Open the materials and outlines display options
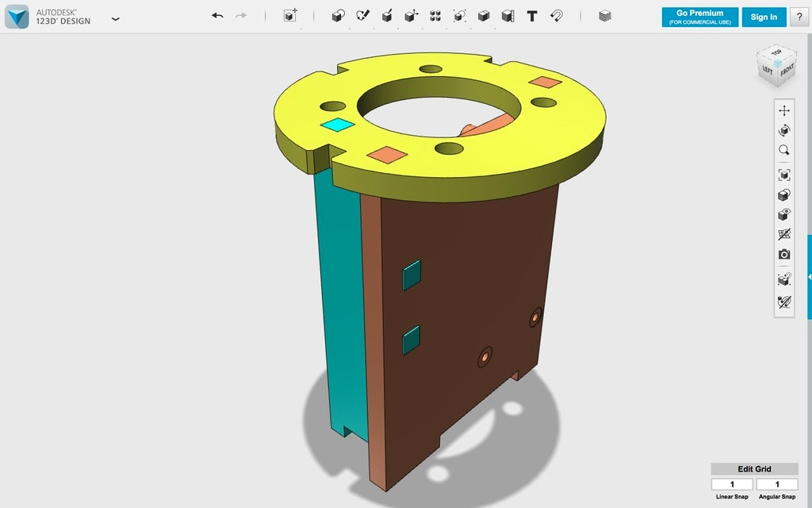 pyautogui.click(x=784, y=195)
